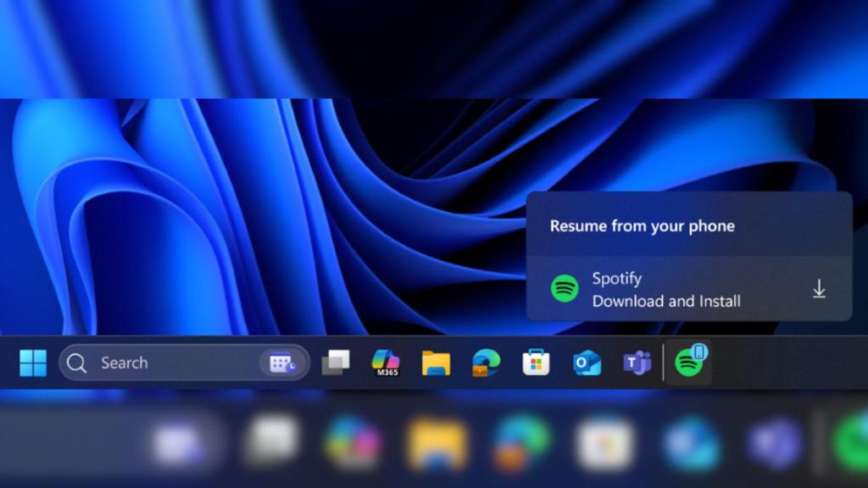Open the calendar highlight icon in search box

tap(282, 363)
